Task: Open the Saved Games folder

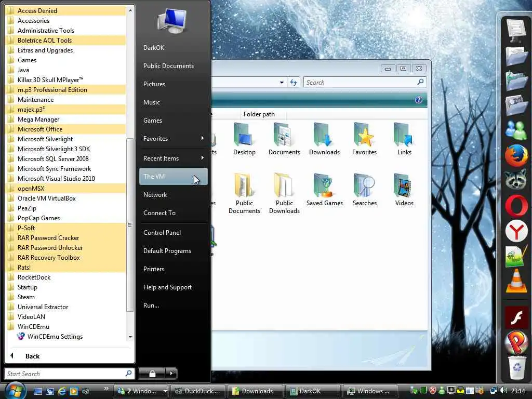Action: point(324,190)
